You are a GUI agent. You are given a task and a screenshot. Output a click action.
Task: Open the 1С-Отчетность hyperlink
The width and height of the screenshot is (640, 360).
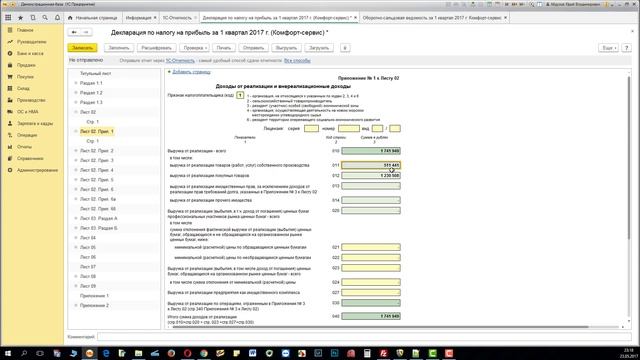[180, 60]
